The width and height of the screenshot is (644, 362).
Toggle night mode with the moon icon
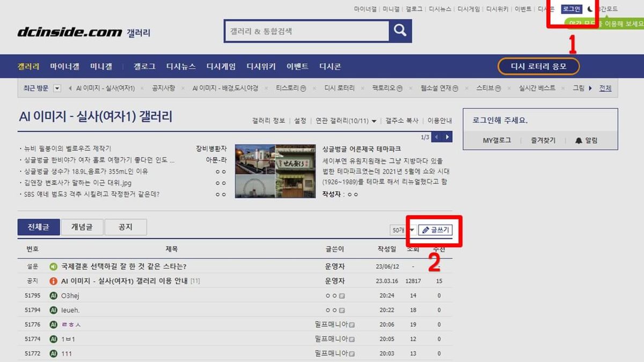click(589, 9)
